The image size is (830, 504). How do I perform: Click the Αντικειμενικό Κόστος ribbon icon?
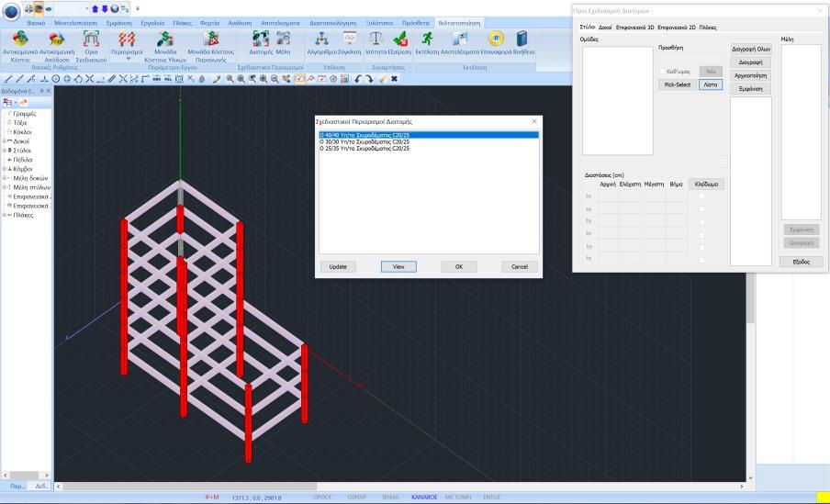[x=20, y=39]
